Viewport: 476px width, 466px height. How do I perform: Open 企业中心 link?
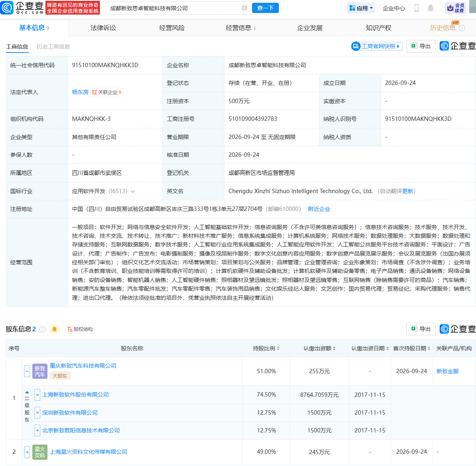pyautogui.click(x=394, y=8)
